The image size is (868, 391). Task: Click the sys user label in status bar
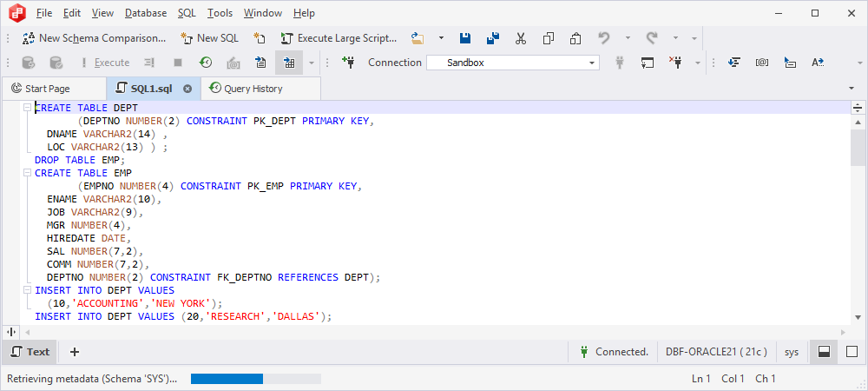[792, 352]
